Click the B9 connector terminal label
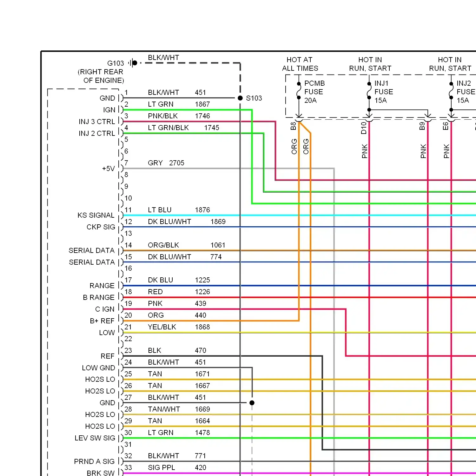This screenshot has width=476, height=476. [x=422, y=126]
